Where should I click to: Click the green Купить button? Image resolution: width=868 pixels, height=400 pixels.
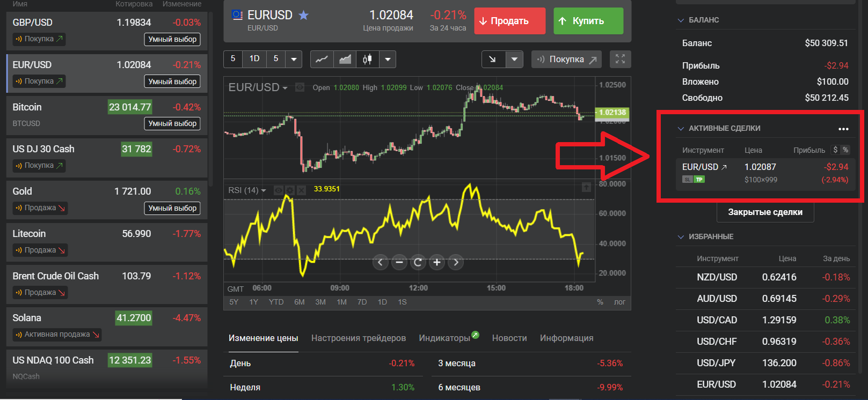pos(588,21)
